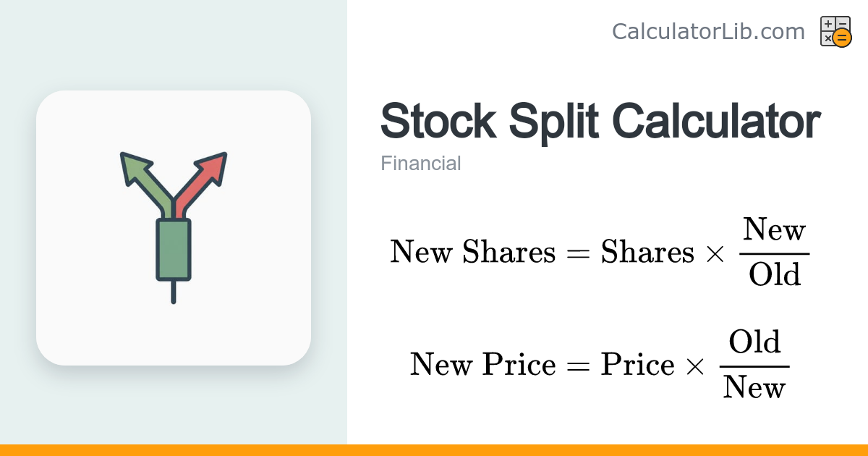The width and height of the screenshot is (868, 456).
Task: Click the orange bar at the bottom
Action: (x=434, y=450)
